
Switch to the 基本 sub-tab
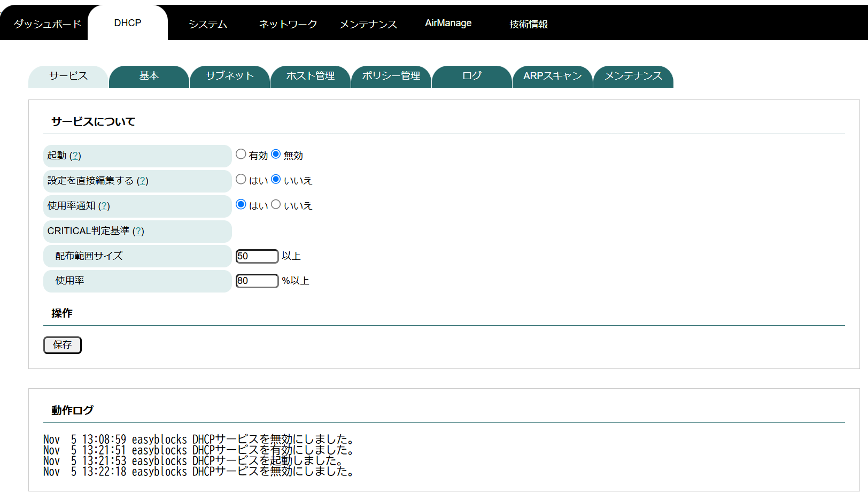click(149, 76)
